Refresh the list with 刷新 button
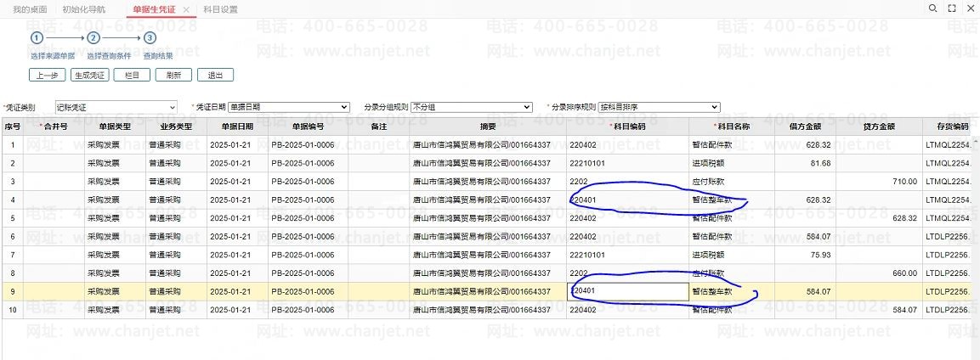This screenshot has height=360, width=980. pos(173,75)
